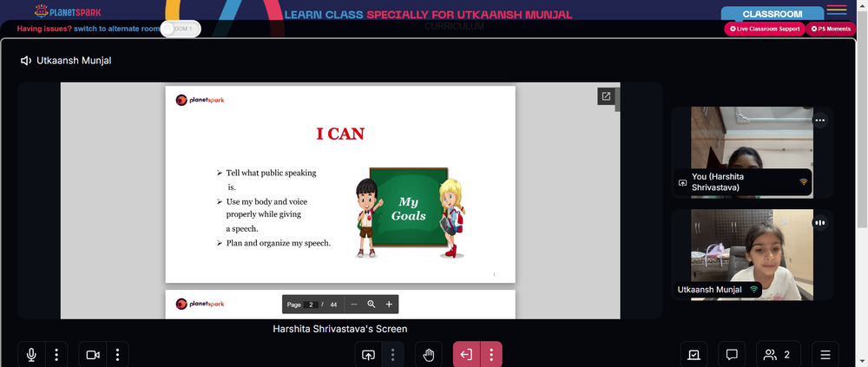The image size is (868, 367).
Task: Open the whiteboard icon in toolbar
Action: (x=694, y=355)
